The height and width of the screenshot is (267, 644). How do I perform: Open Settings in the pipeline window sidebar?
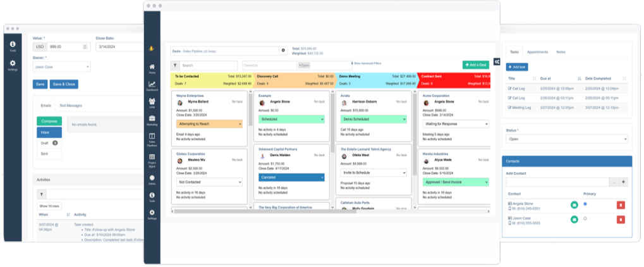(x=152, y=214)
